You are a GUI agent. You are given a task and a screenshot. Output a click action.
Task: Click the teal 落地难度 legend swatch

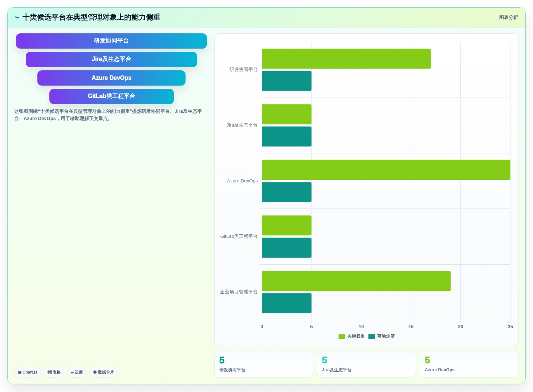(371, 337)
